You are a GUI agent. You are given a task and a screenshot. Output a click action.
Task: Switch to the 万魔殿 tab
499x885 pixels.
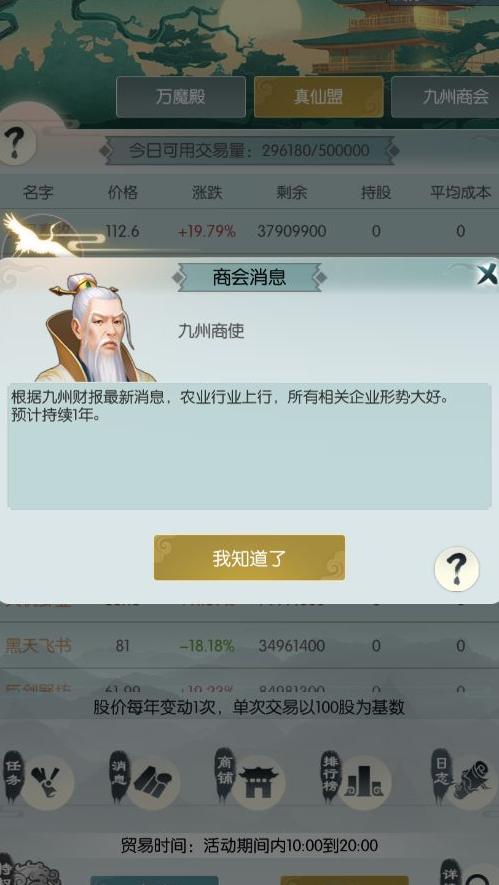181,97
